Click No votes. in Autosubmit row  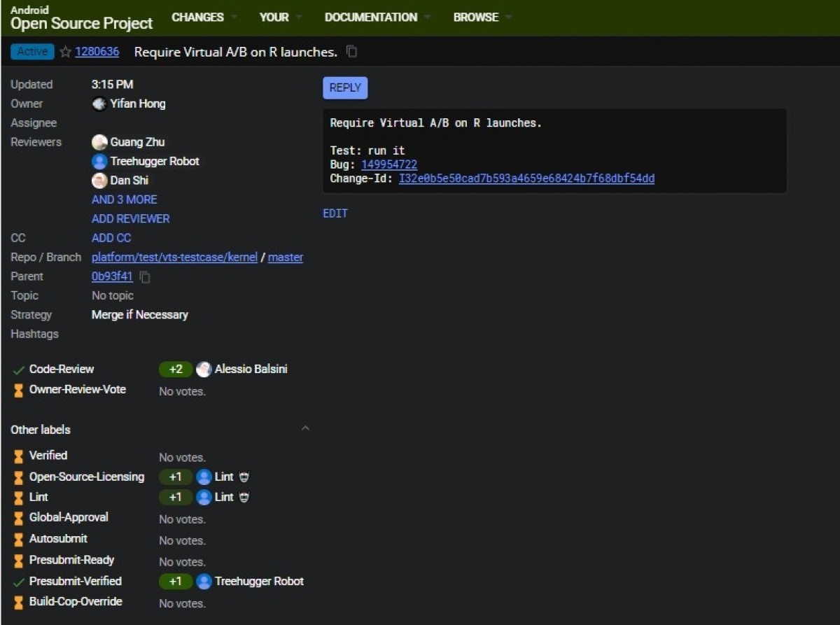pyautogui.click(x=182, y=541)
